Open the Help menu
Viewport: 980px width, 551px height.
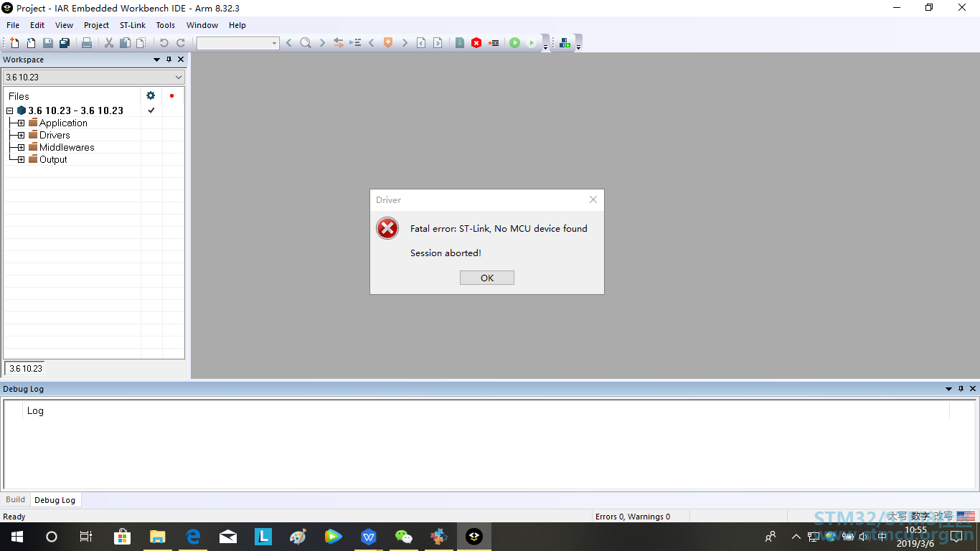point(237,25)
